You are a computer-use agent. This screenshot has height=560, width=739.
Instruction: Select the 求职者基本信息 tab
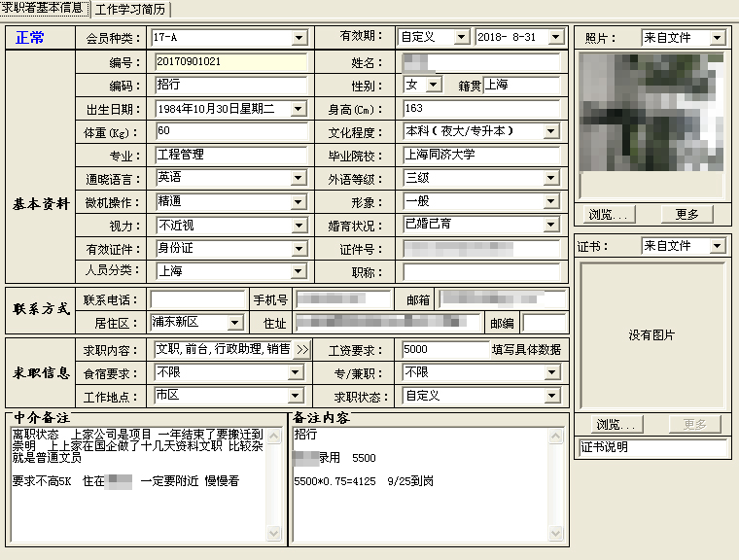point(44,8)
